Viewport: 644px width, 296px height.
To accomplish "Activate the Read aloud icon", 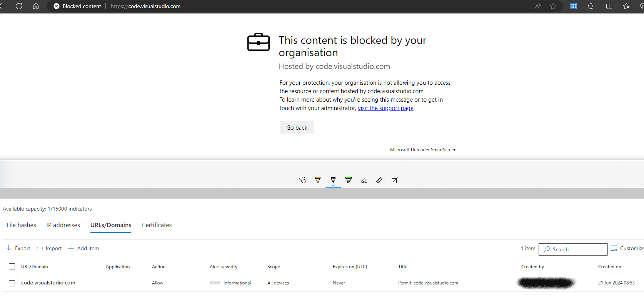I will coord(538,6).
